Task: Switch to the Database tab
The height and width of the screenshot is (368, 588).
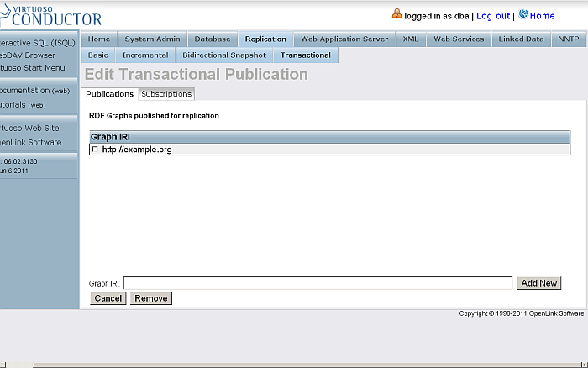Action: tap(213, 39)
